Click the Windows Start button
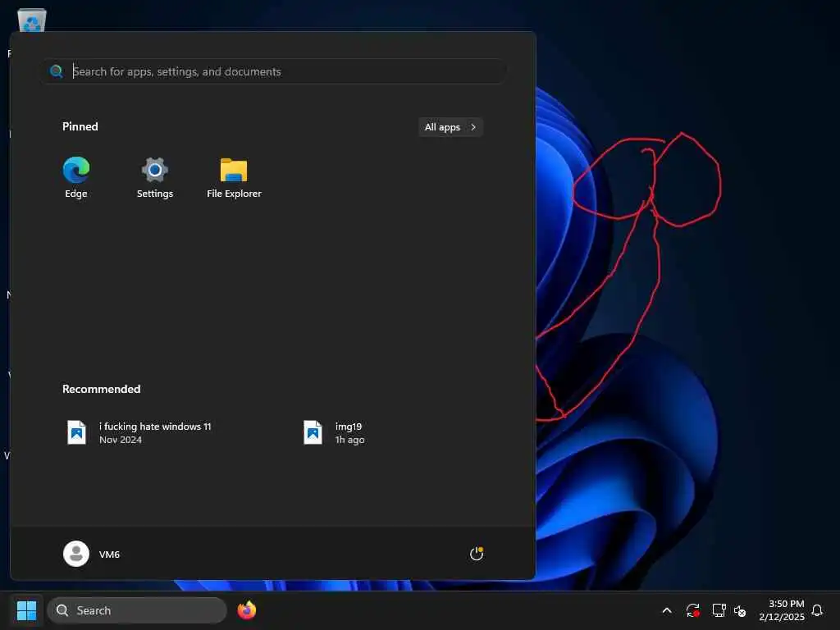The image size is (840, 630). pyautogui.click(x=27, y=610)
